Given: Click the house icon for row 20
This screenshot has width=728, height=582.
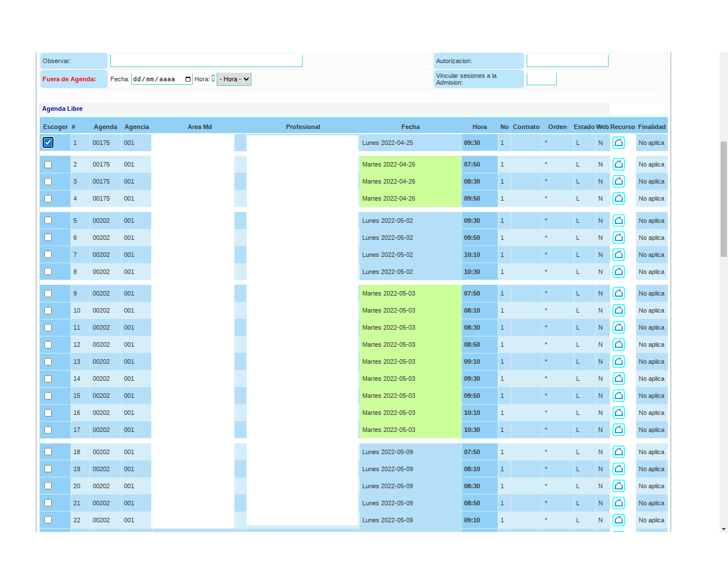Looking at the screenshot, I should (x=619, y=486).
